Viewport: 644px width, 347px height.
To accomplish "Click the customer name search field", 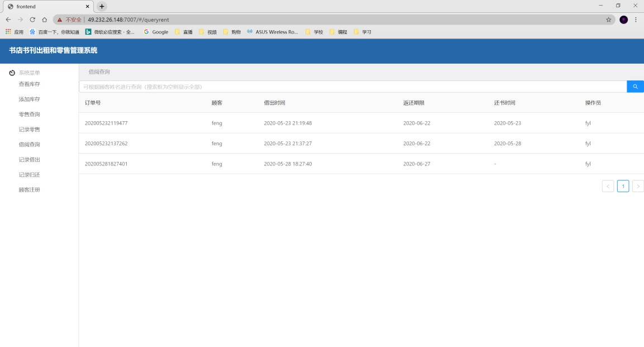I will 353,87.
